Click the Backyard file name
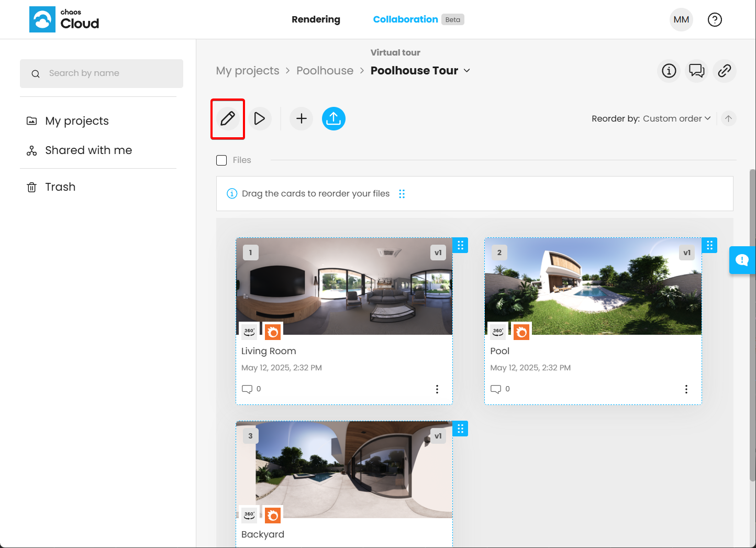756x548 pixels. [x=263, y=534]
